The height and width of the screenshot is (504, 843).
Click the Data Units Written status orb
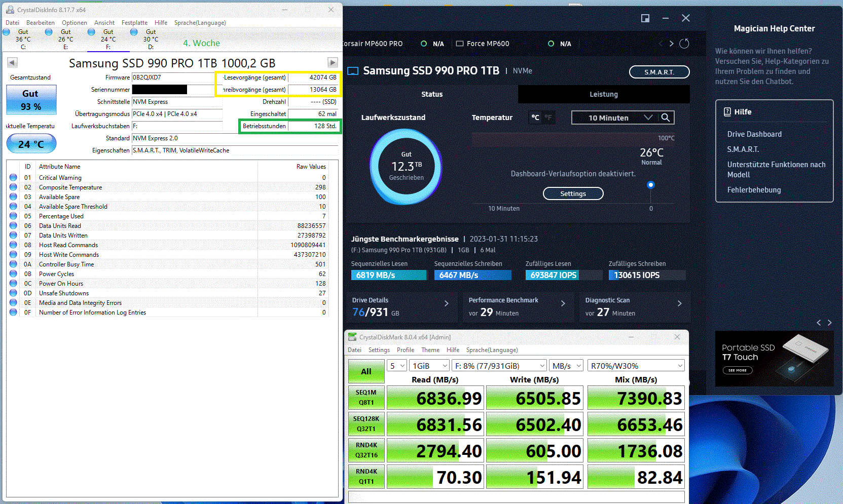click(13, 235)
